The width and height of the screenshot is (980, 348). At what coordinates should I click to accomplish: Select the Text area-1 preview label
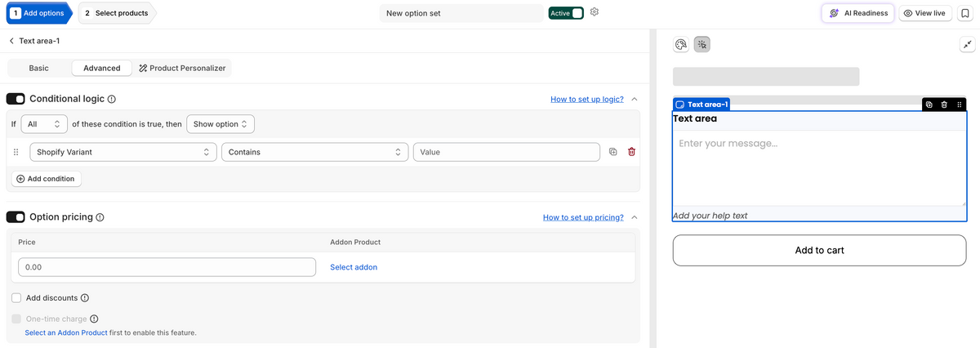(701, 105)
